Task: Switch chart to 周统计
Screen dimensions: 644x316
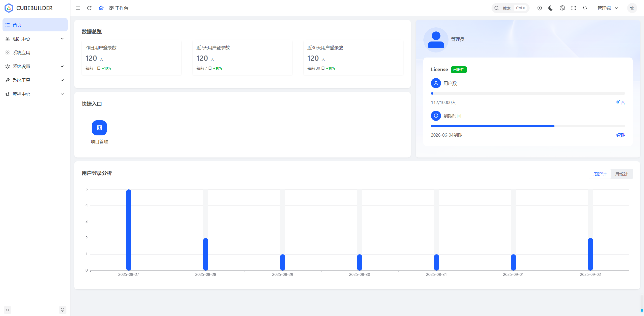Action: tap(600, 174)
